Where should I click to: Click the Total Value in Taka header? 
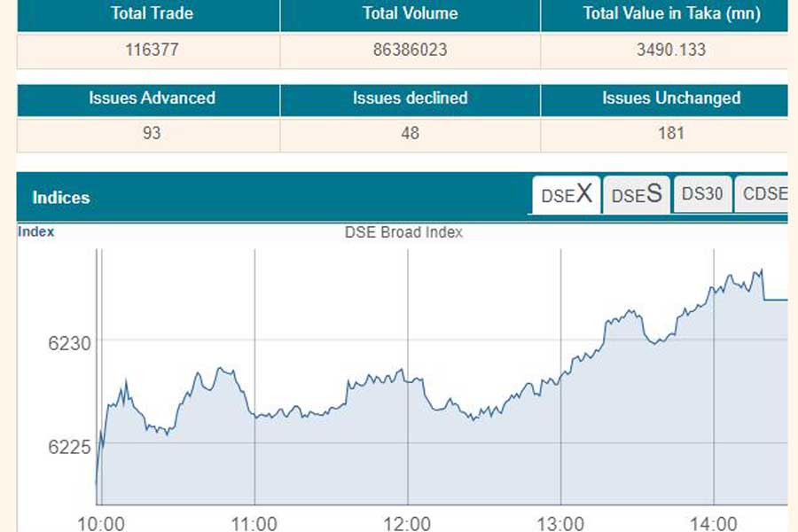click(669, 14)
